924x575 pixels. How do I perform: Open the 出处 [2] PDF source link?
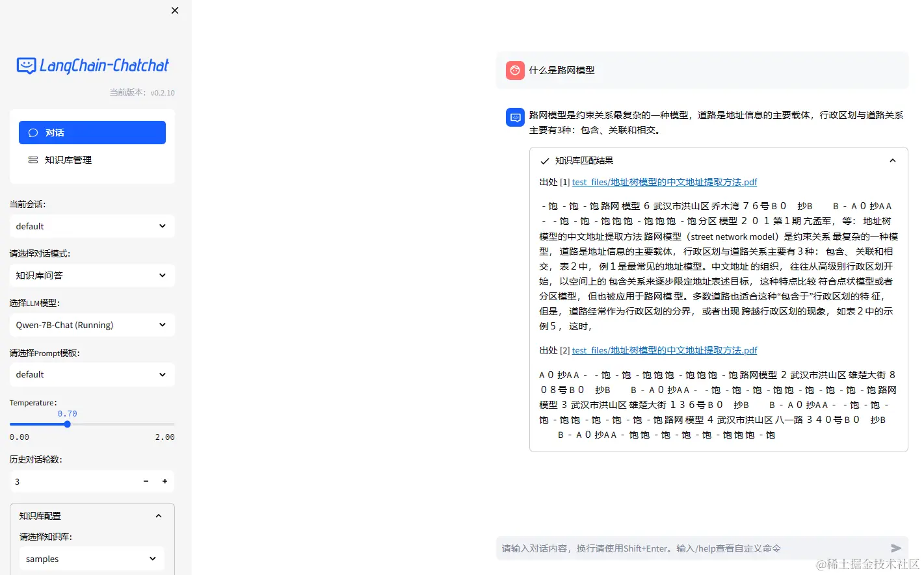pos(665,351)
